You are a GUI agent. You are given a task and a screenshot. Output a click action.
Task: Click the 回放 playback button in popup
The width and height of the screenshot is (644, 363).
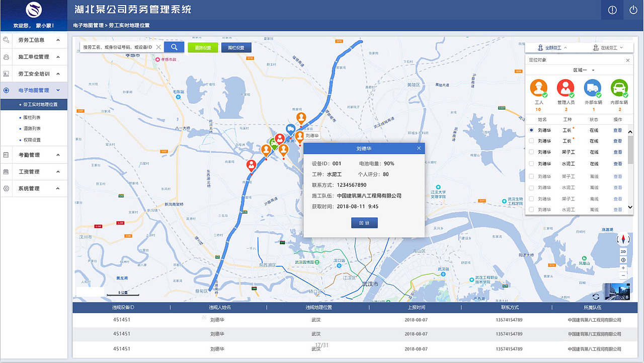tap(364, 223)
